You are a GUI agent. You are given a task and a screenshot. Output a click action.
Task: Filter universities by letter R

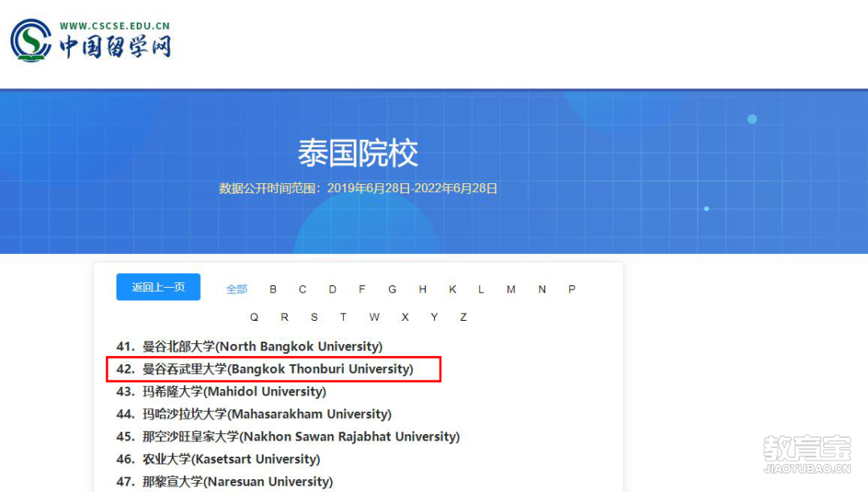click(x=285, y=317)
